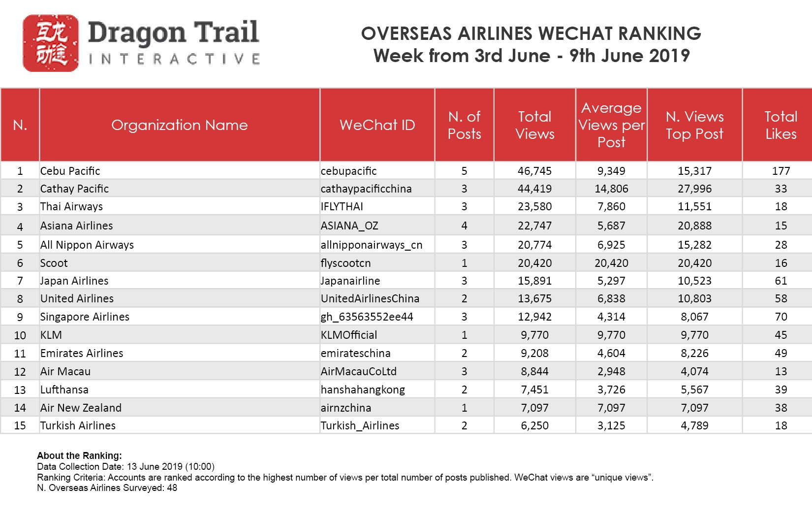Image resolution: width=812 pixels, height=519 pixels.
Task: Select the gh_63563552ee44 WeChat ID
Action: pos(367,317)
